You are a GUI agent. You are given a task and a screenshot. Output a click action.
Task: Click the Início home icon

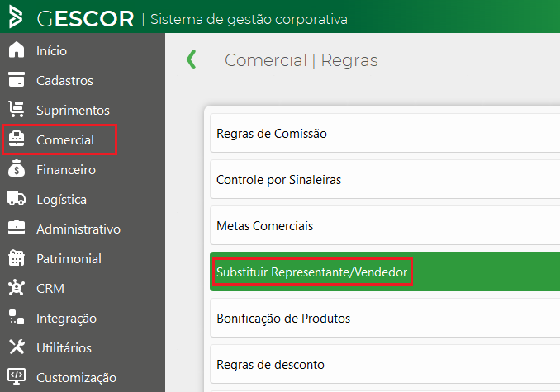coord(17,50)
